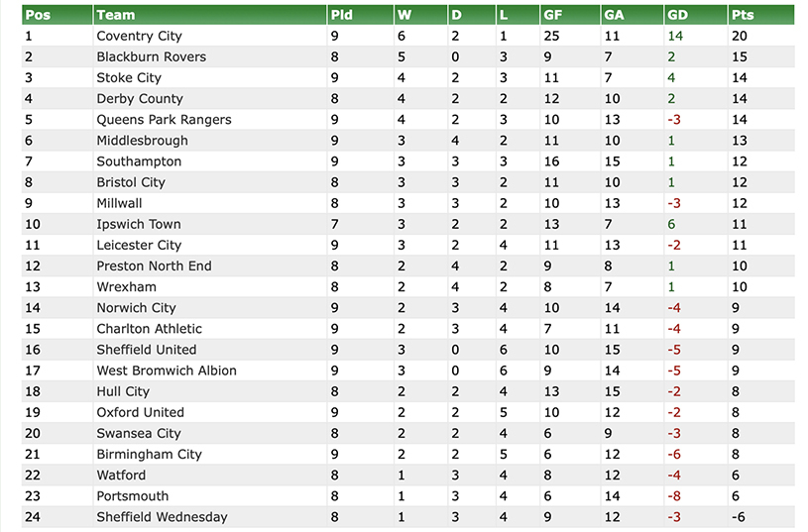Click on Queens Park Rangers
The width and height of the screenshot is (808, 532).
[x=164, y=119]
